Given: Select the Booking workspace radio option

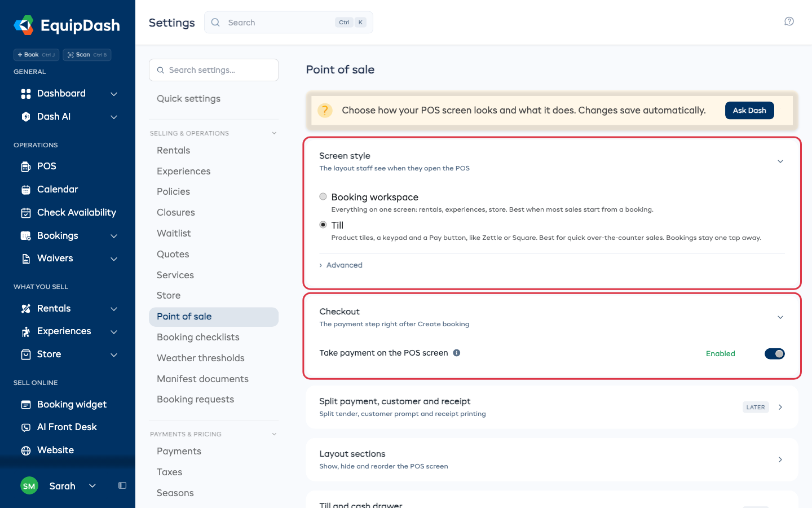Looking at the screenshot, I should click(323, 196).
